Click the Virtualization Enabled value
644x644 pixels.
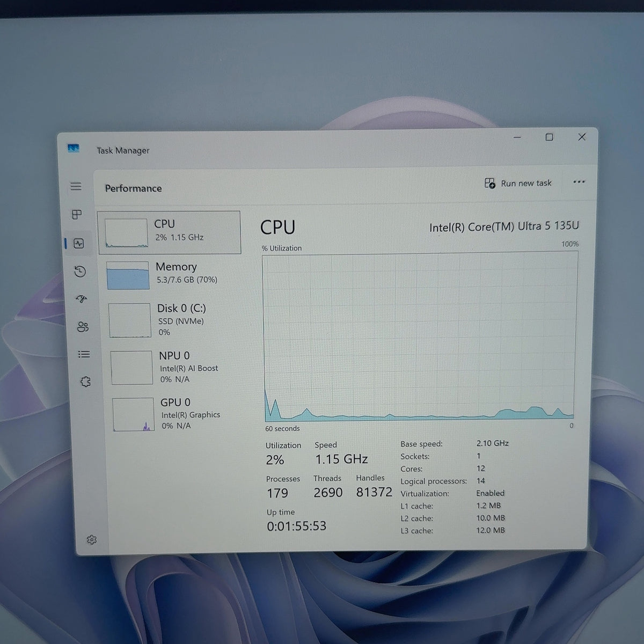tap(491, 493)
